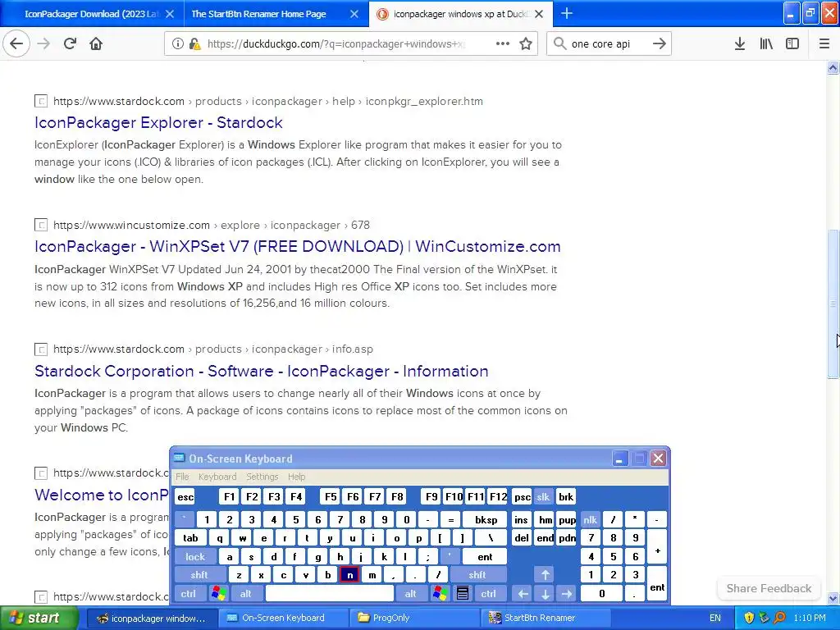
Task: Click the security shield tray icon
Action: (x=749, y=618)
